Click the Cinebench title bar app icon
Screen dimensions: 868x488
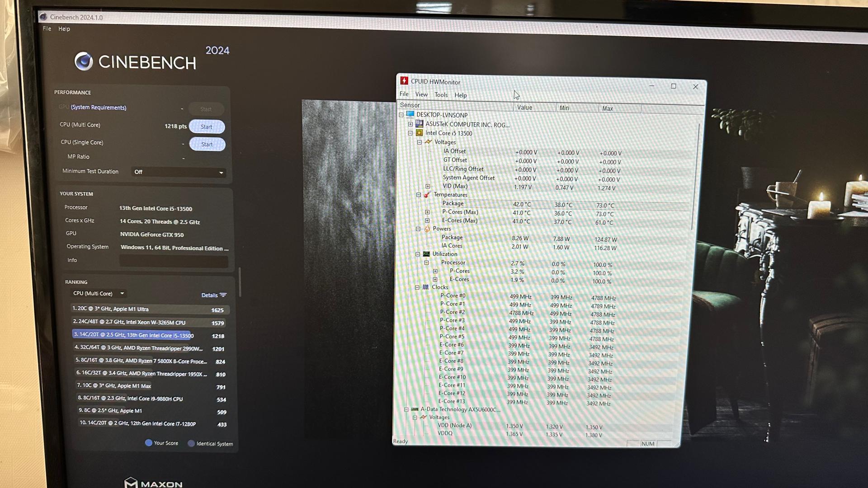pyautogui.click(x=43, y=17)
